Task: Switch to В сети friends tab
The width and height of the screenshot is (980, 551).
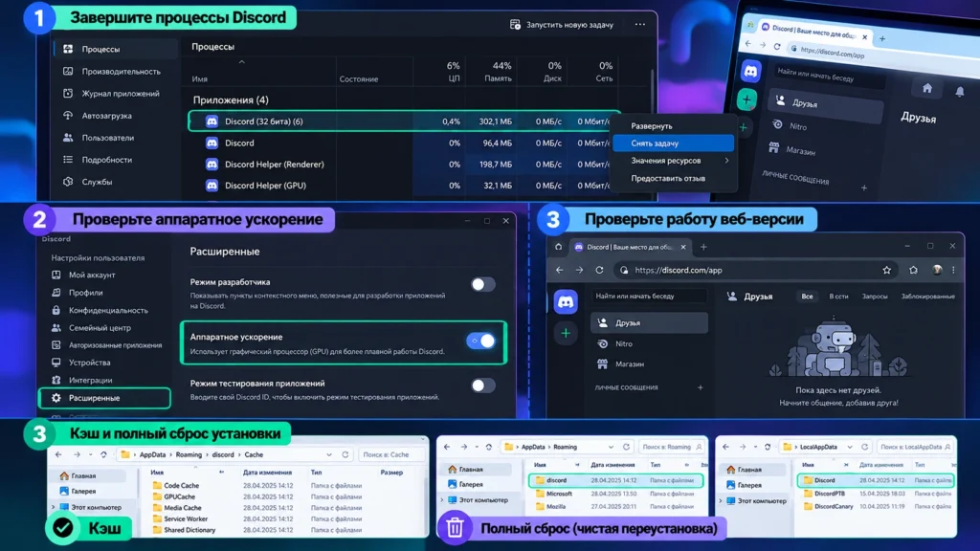Action: 838,297
